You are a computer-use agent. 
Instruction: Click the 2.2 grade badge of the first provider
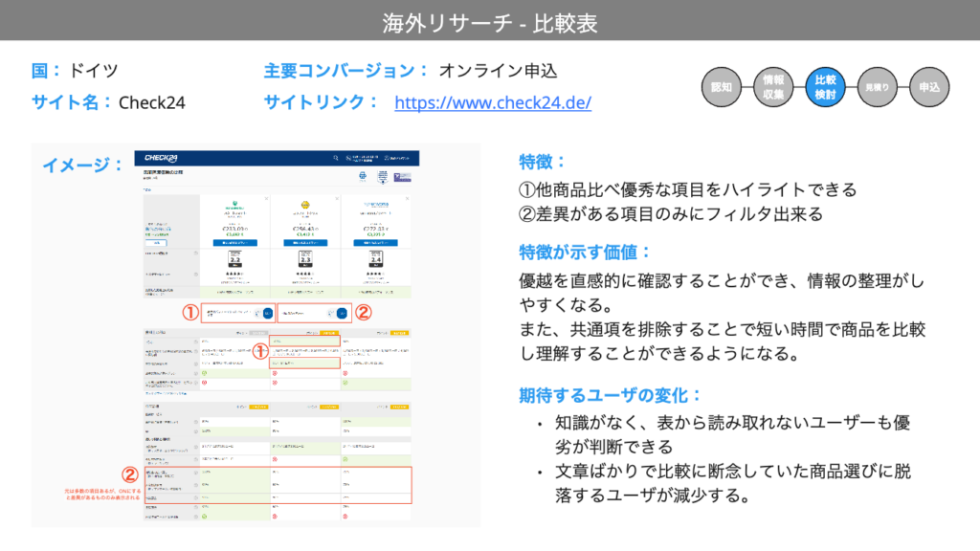click(x=235, y=257)
